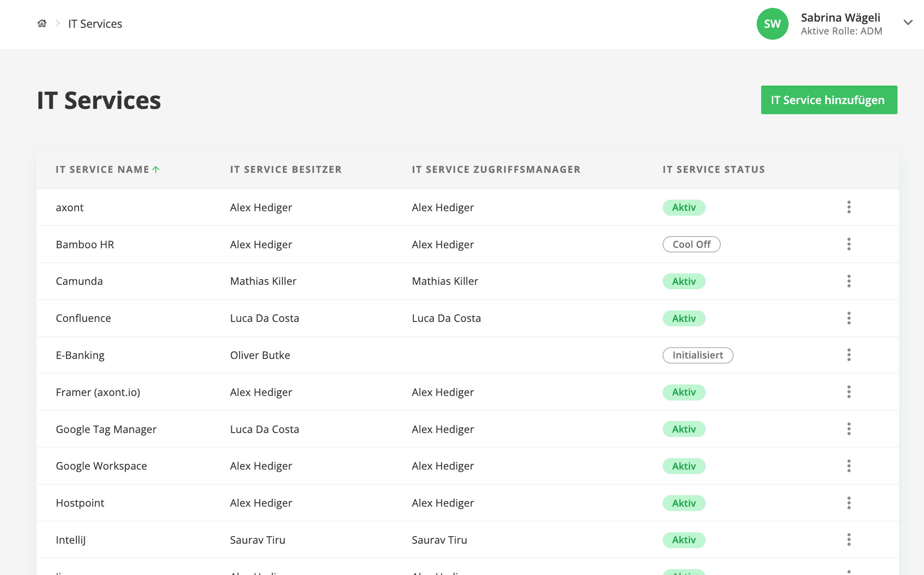
Task: Sort by IT Service Zugriffsmanager column
Action: (x=496, y=169)
